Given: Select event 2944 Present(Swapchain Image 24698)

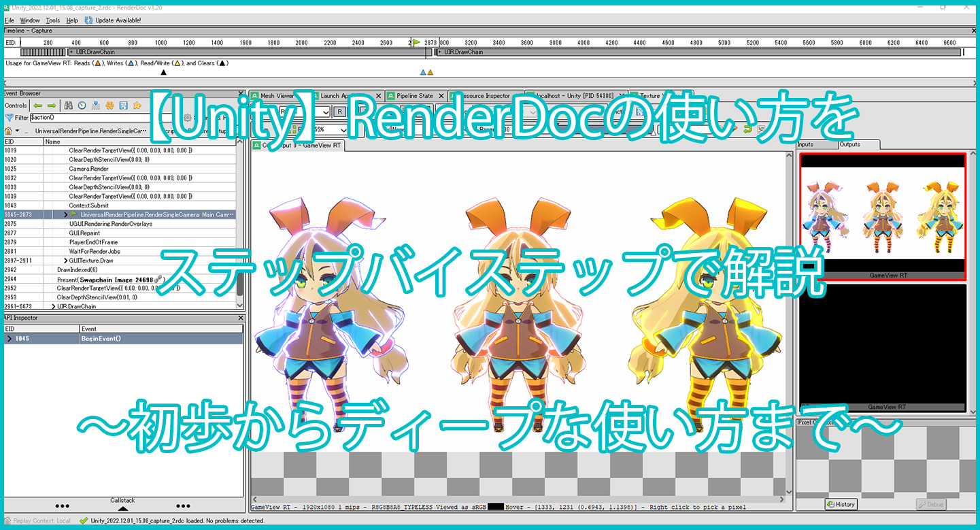Looking at the screenshot, I should pos(120,279).
